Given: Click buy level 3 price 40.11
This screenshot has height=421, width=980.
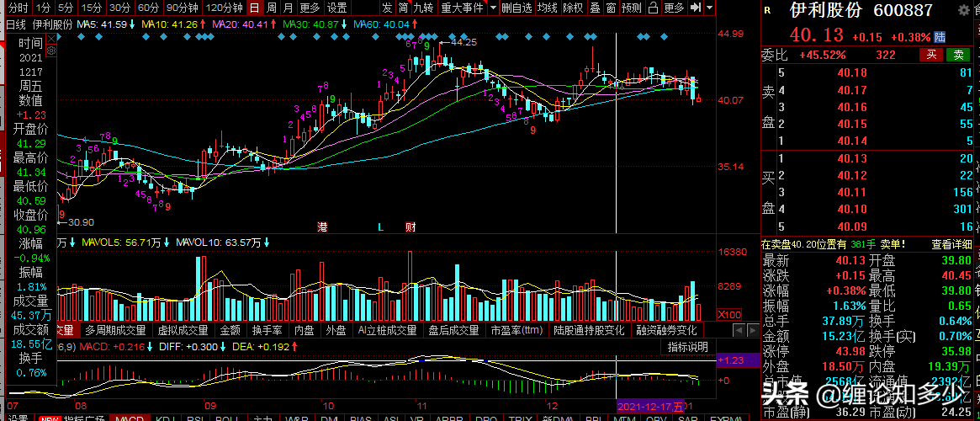Looking at the screenshot, I should click(851, 192).
